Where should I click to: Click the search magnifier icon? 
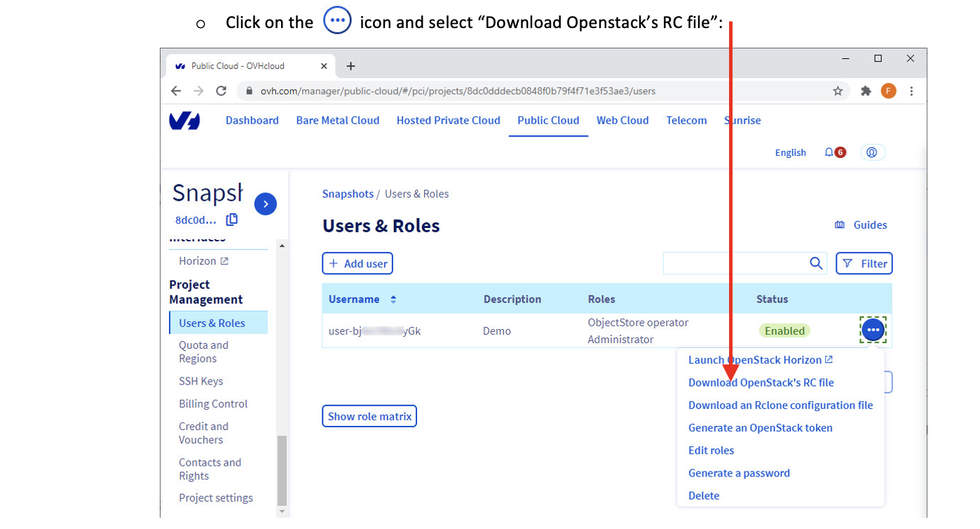click(816, 263)
